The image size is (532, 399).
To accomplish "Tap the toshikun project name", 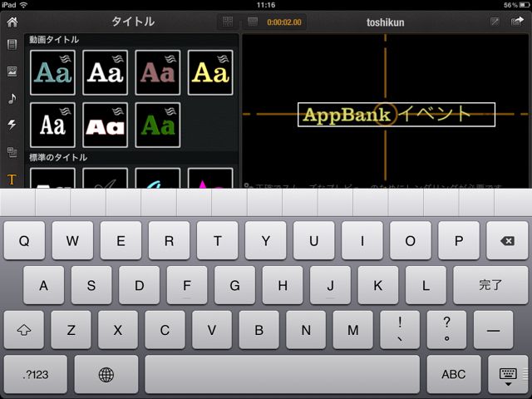I will 385,22.
